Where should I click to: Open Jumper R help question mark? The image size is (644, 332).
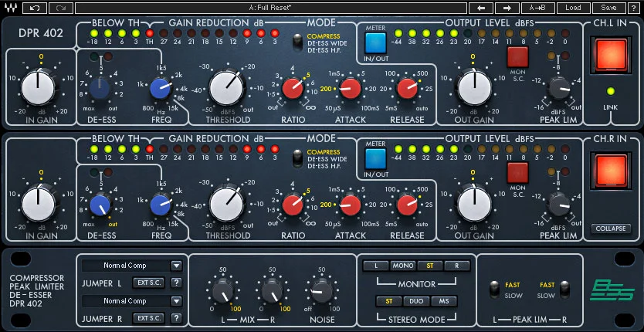click(176, 318)
